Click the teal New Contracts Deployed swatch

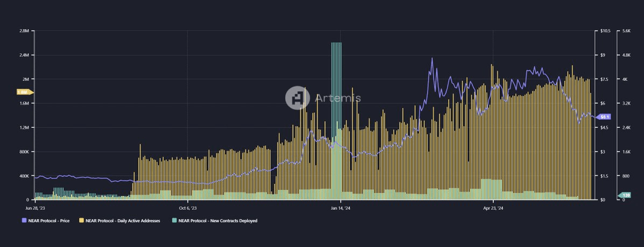click(x=174, y=221)
